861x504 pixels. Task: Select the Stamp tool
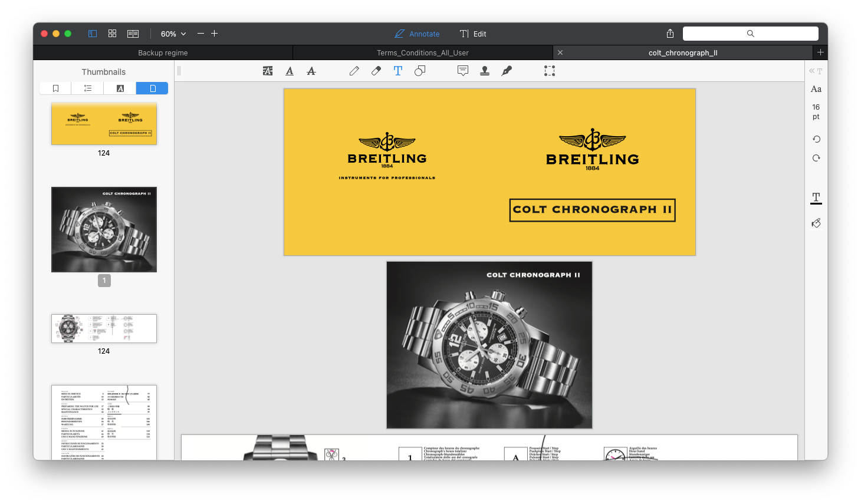tap(485, 71)
